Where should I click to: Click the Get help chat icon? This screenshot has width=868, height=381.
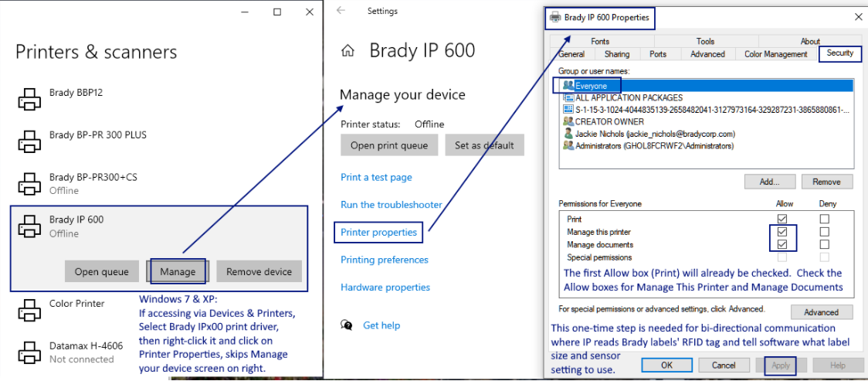pos(347,325)
